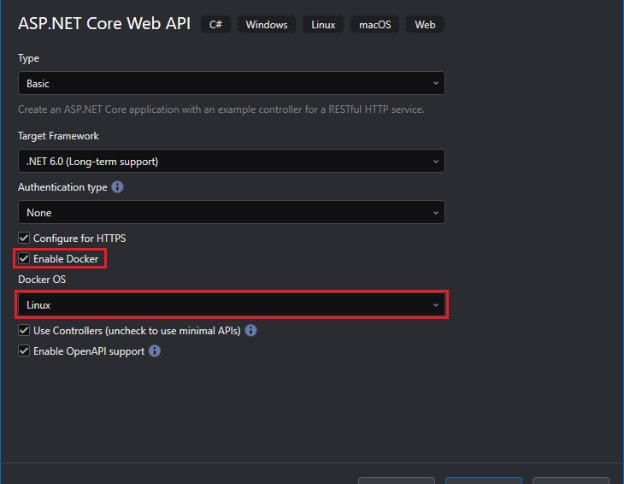Image resolution: width=624 pixels, height=484 pixels.
Task: Toggle the Configure for HTTPS checkbox
Action: tap(24, 238)
